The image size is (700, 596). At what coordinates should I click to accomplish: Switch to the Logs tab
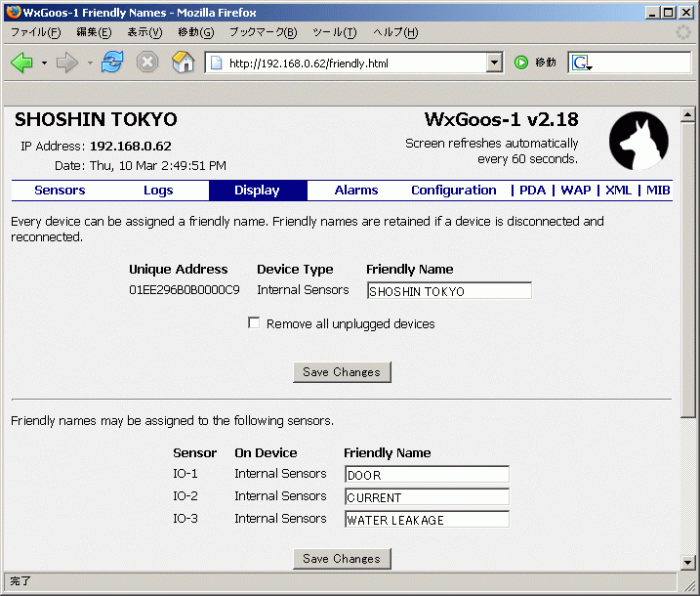click(x=158, y=191)
